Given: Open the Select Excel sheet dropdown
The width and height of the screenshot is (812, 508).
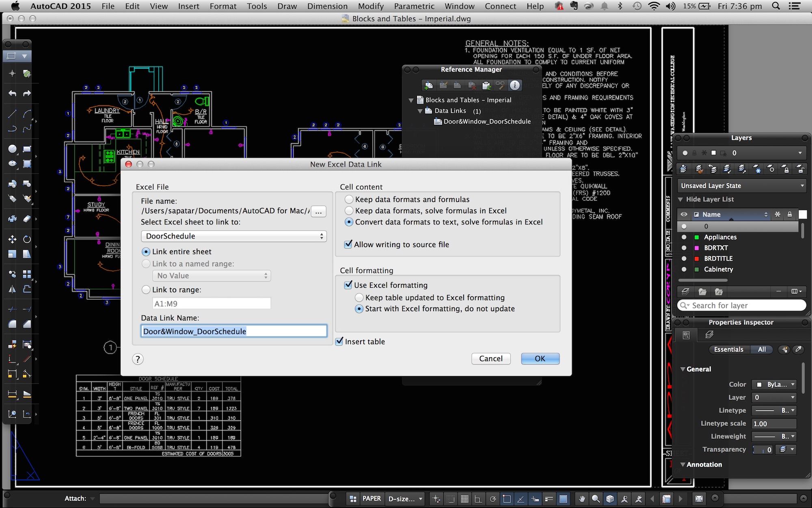Looking at the screenshot, I should (x=233, y=236).
